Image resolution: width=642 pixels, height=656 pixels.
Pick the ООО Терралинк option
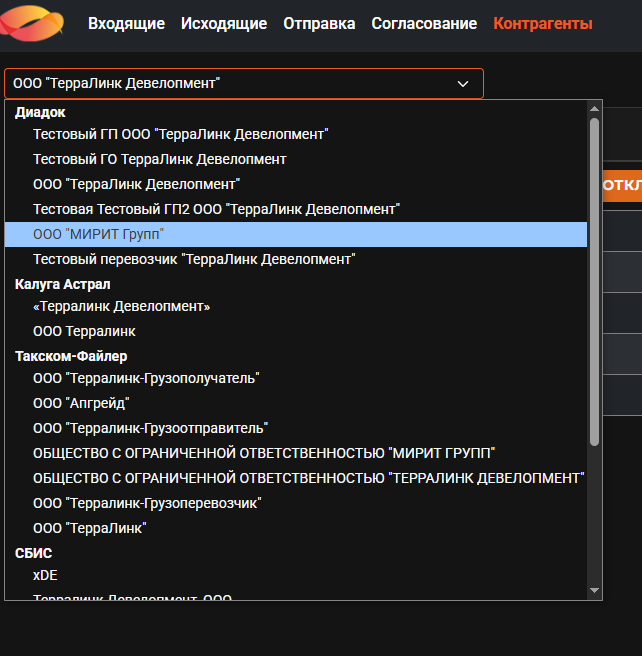point(296,331)
